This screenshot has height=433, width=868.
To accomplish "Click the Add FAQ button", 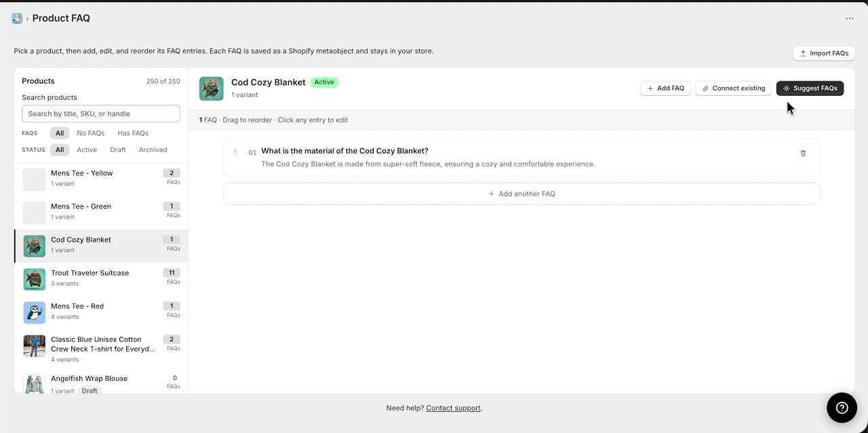I will point(665,88).
